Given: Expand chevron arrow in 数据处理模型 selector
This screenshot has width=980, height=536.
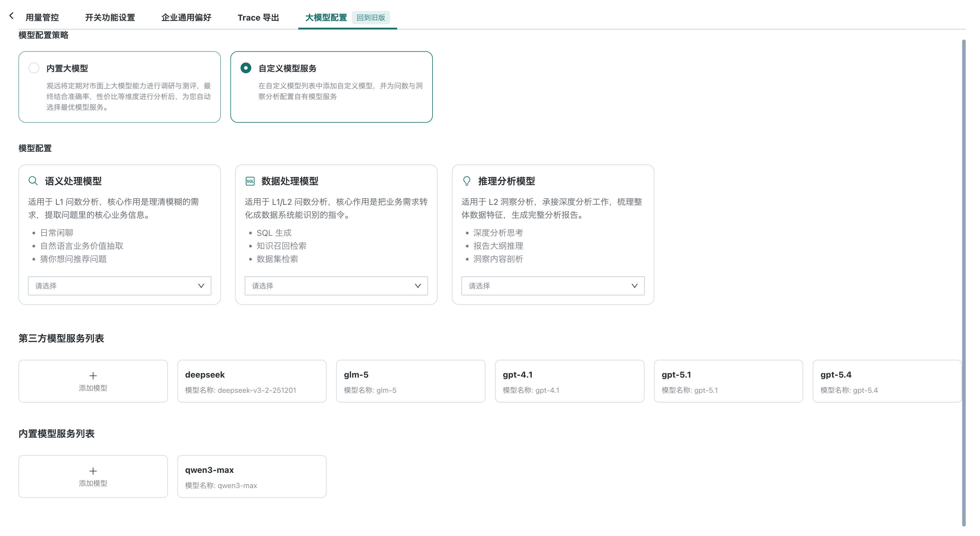Looking at the screenshot, I should 418,286.
